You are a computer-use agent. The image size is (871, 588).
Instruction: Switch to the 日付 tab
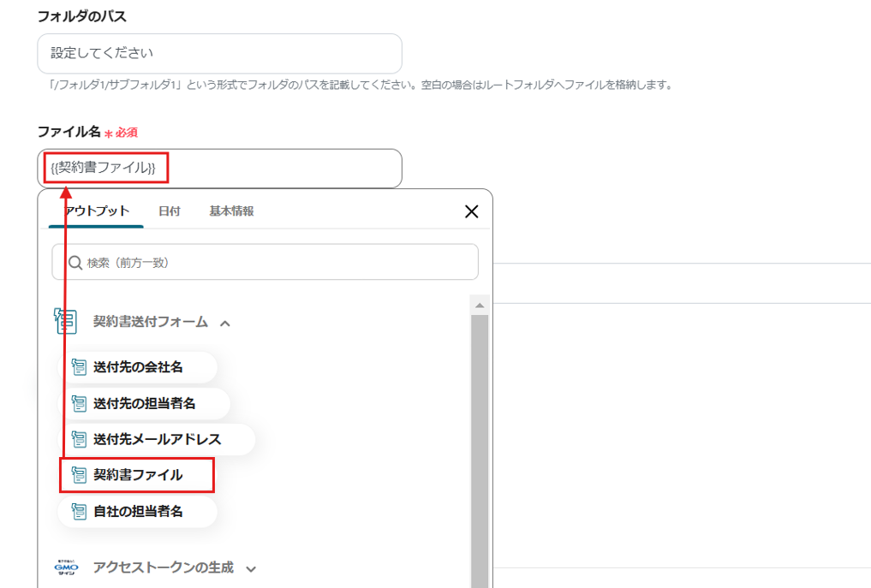click(x=169, y=209)
